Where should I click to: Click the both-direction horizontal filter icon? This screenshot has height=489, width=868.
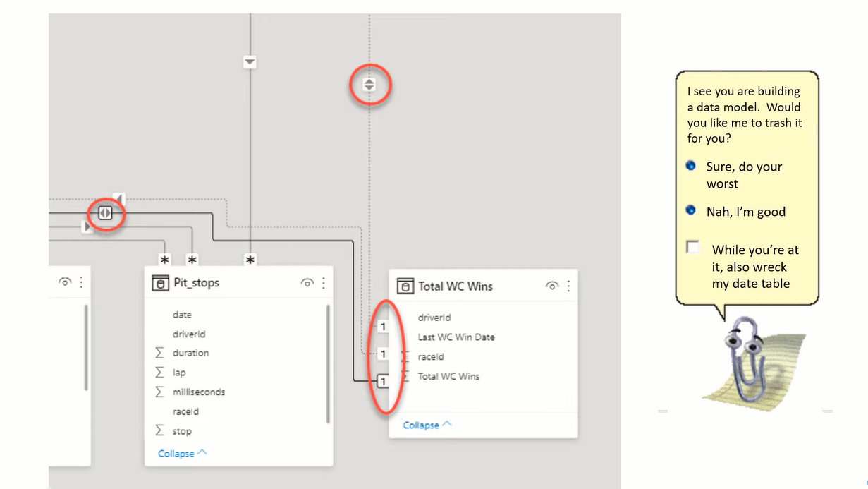[105, 212]
